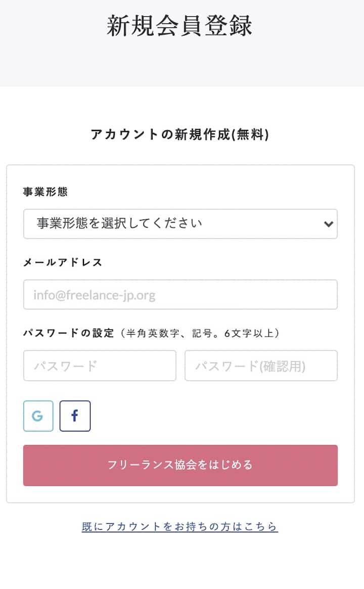Click the アカウントの新規作成(無料) subheading

click(x=179, y=134)
